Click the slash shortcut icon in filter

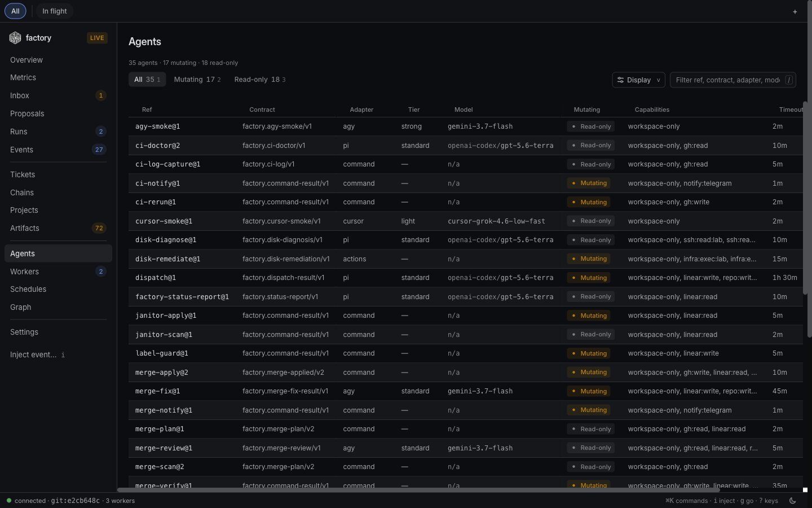pos(789,80)
